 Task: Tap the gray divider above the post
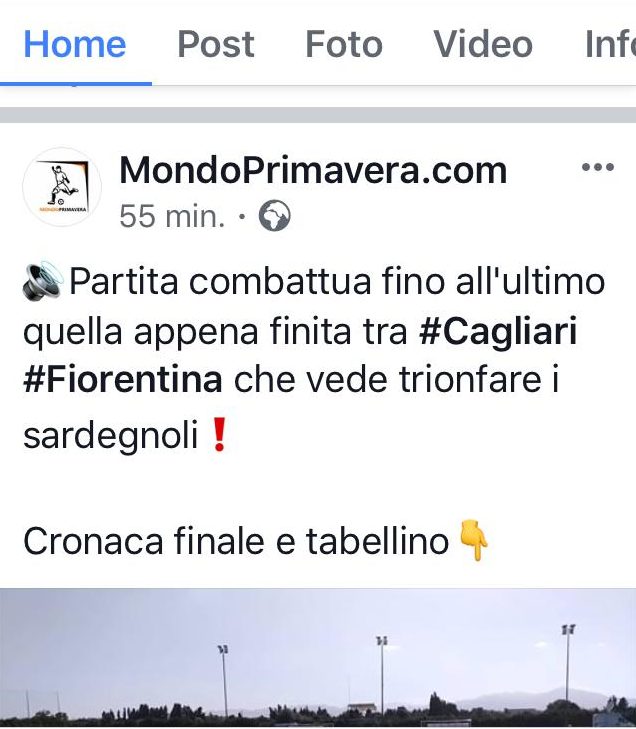click(318, 115)
